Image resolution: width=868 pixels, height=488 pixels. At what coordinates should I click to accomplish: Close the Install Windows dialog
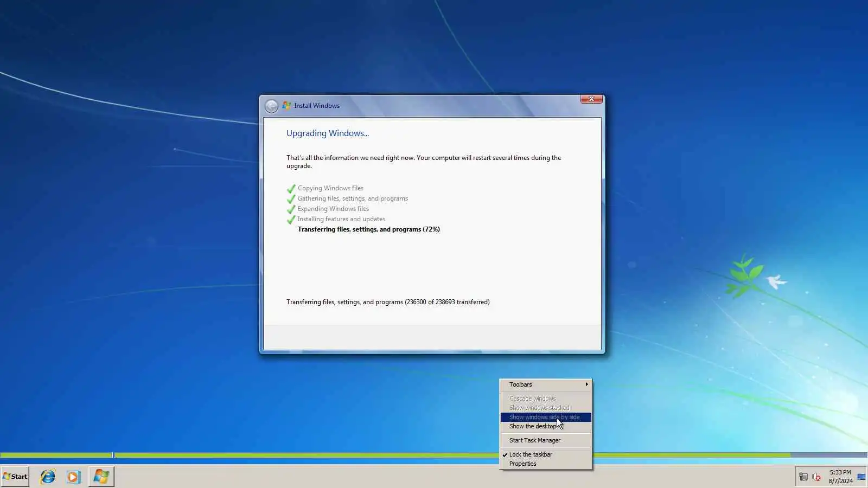click(x=591, y=99)
